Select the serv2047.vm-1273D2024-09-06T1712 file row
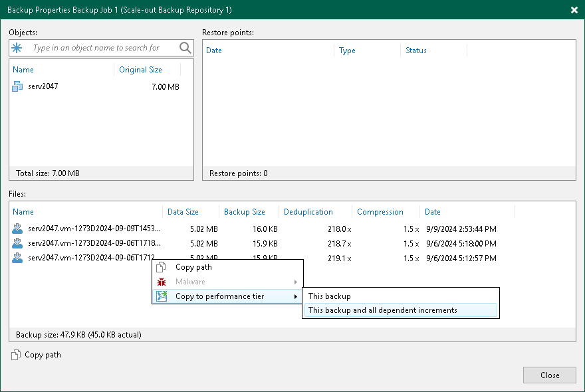Screen dimensions: 585x392 [86, 258]
